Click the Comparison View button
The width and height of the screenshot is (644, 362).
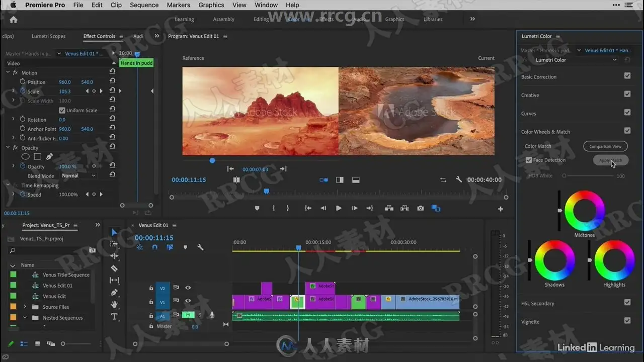coord(605,146)
